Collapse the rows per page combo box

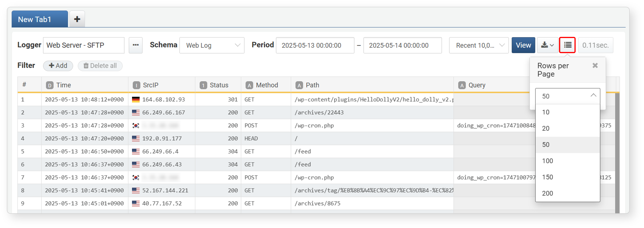point(568,96)
